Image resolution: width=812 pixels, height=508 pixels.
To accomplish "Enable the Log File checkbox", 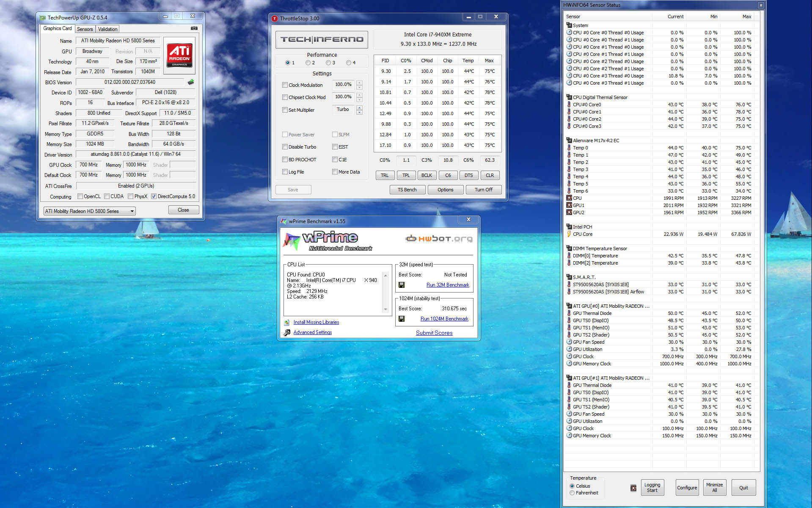I will [285, 172].
